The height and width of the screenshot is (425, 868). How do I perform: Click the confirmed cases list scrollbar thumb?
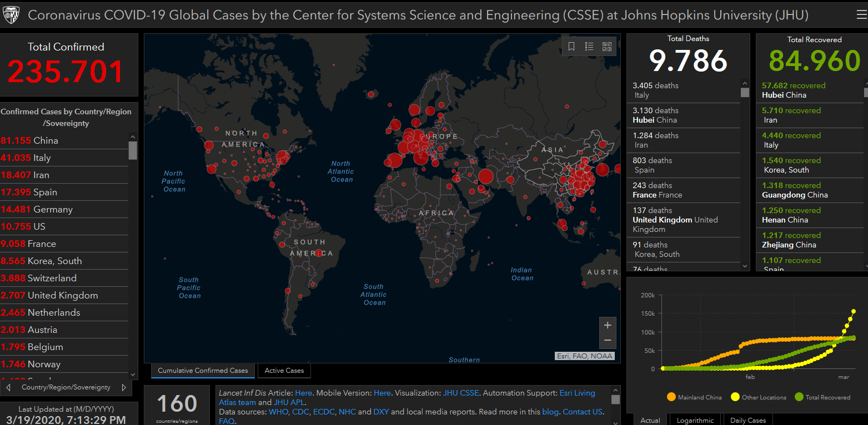[133, 150]
